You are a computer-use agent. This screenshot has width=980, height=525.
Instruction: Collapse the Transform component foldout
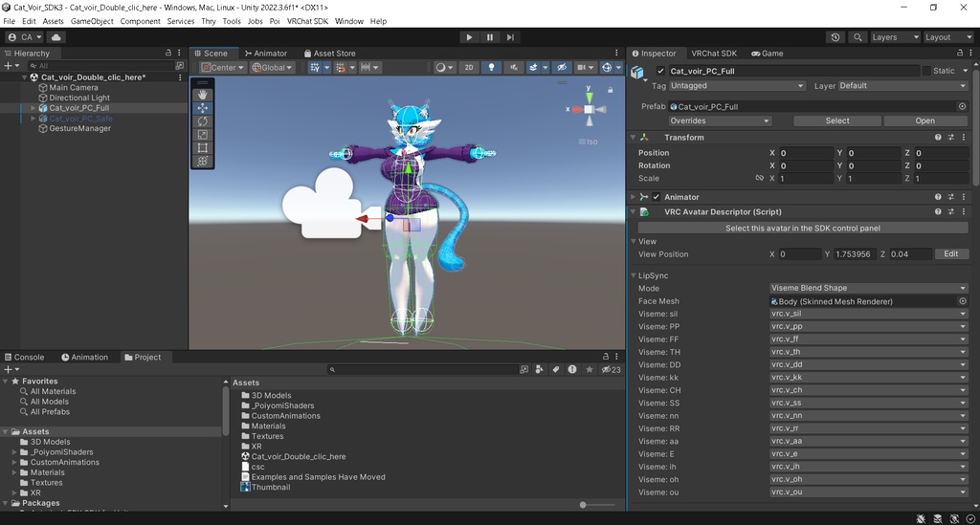[x=634, y=138]
